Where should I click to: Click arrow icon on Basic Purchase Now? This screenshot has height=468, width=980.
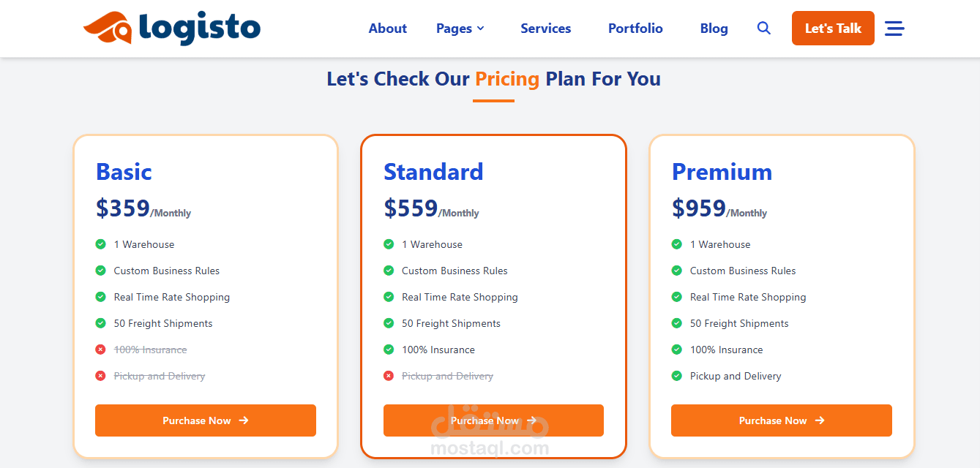(244, 420)
